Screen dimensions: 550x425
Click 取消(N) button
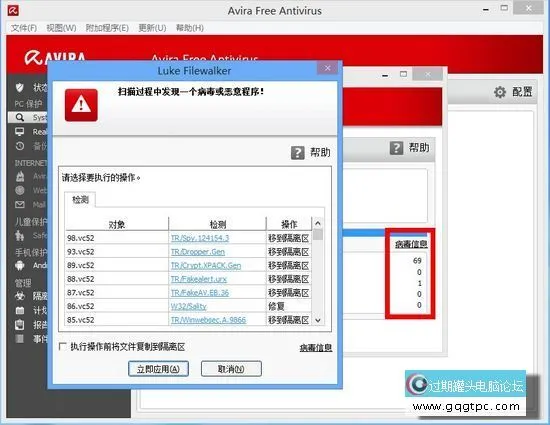tap(231, 369)
